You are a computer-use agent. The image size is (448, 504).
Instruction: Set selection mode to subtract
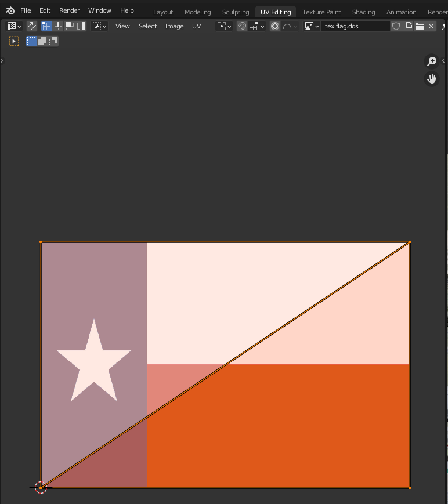click(x=53, y=41)
